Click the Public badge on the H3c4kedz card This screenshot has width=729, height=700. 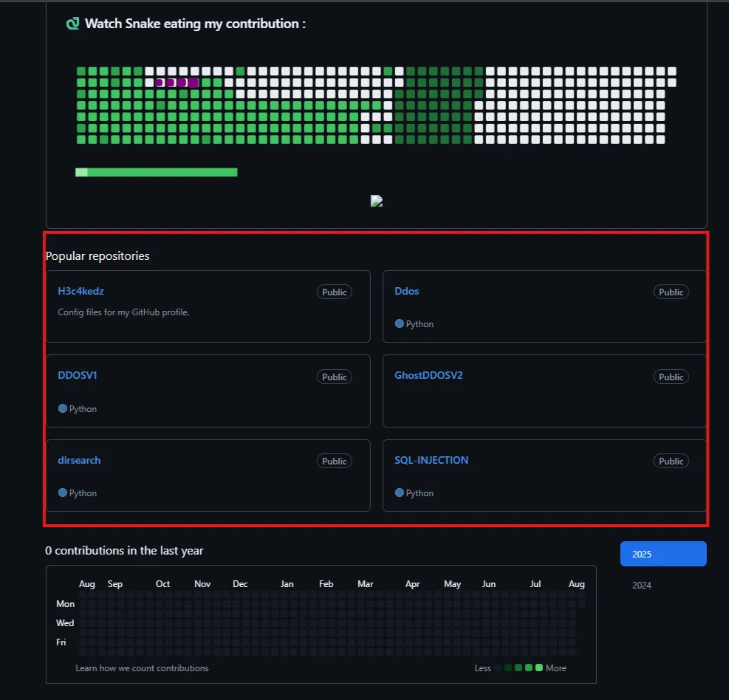click(x=335, y=292)
